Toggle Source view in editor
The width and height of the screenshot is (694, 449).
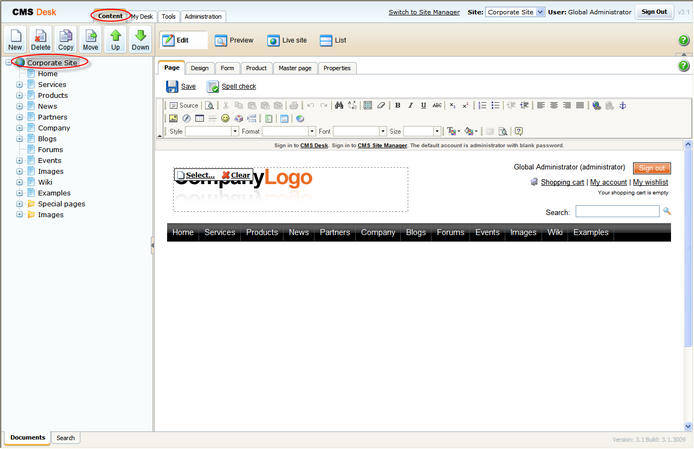tap(184, 105)
